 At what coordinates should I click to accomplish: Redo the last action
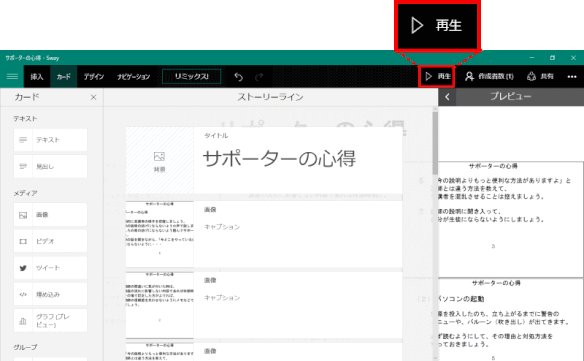point(259,77)
